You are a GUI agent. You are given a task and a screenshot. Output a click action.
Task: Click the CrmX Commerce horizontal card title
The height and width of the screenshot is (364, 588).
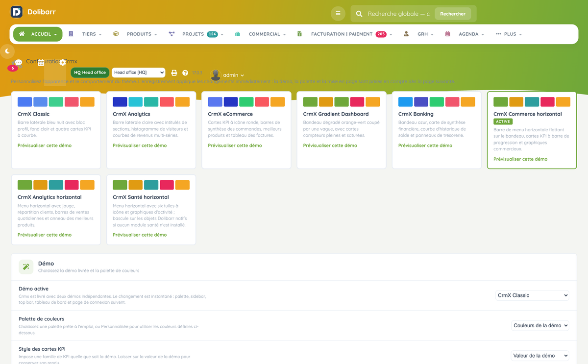pos(528,114)
